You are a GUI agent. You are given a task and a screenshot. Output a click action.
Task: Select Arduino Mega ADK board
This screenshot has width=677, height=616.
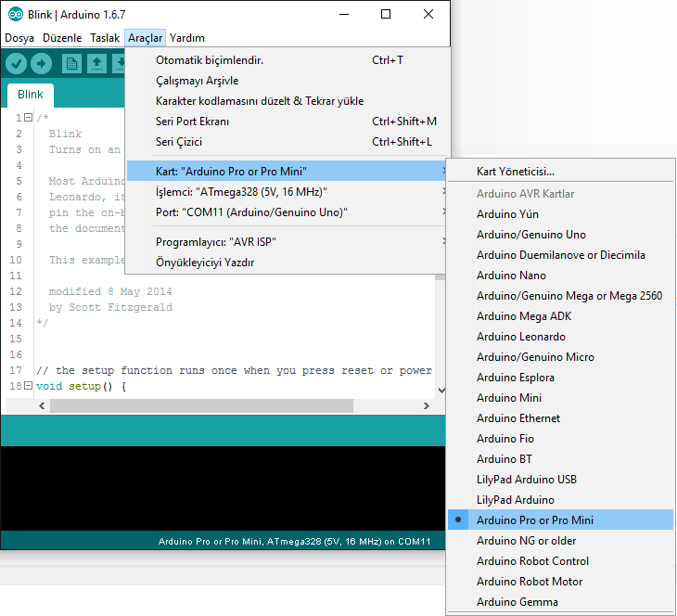coord(560,315)
